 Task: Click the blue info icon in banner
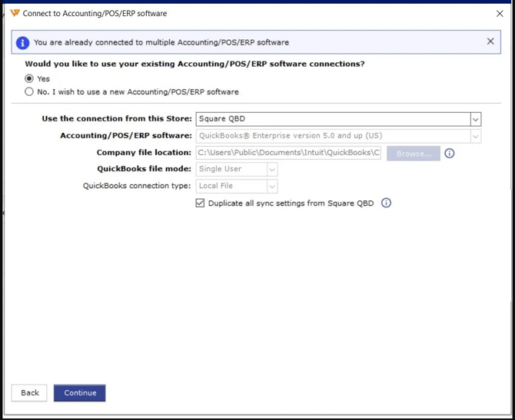tap(23, 42)
